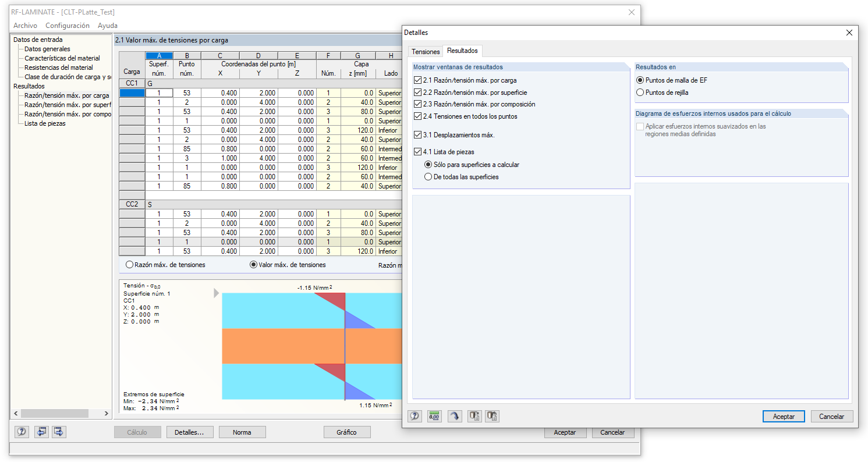Open units and decimal places settings icon
The image size is (868, 462).
[434, 416]
